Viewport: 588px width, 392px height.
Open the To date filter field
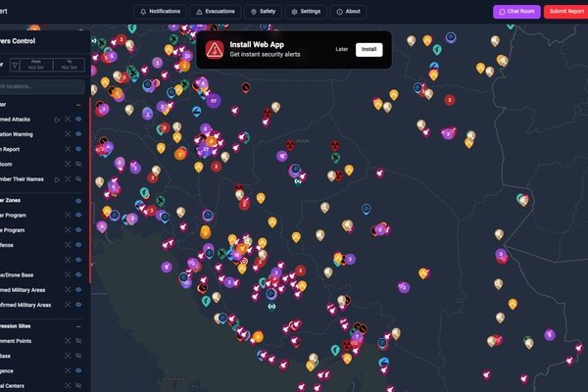69,65
